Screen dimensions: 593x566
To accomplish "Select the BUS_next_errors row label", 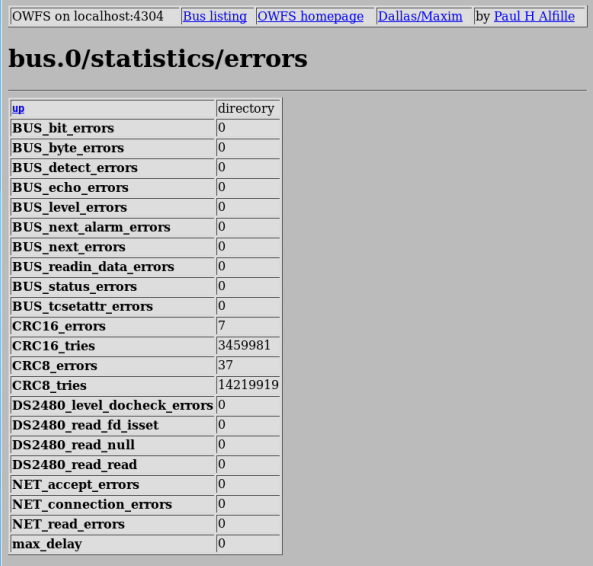I will 69,247.
